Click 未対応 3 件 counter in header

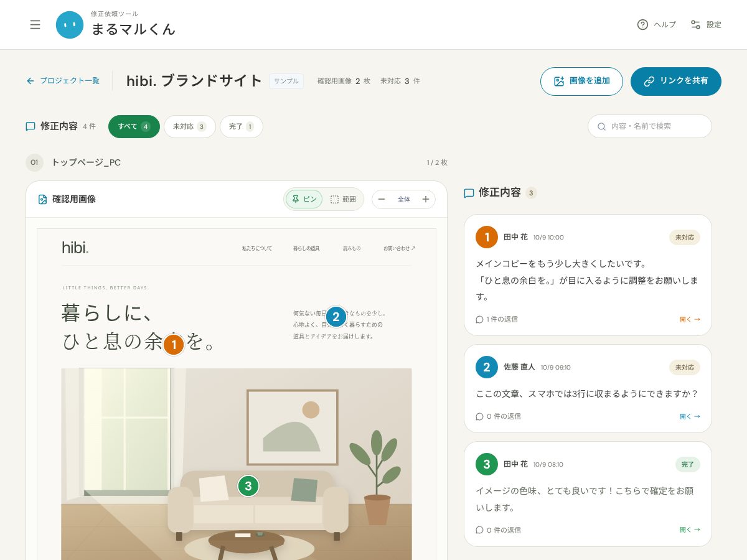(x=400, y=81)
